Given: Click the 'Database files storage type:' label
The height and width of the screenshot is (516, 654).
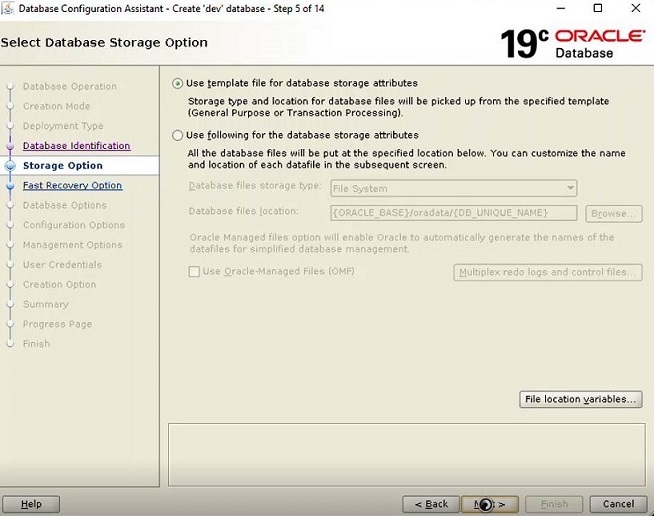Looking at the screenshot, I should click(255, 186).
